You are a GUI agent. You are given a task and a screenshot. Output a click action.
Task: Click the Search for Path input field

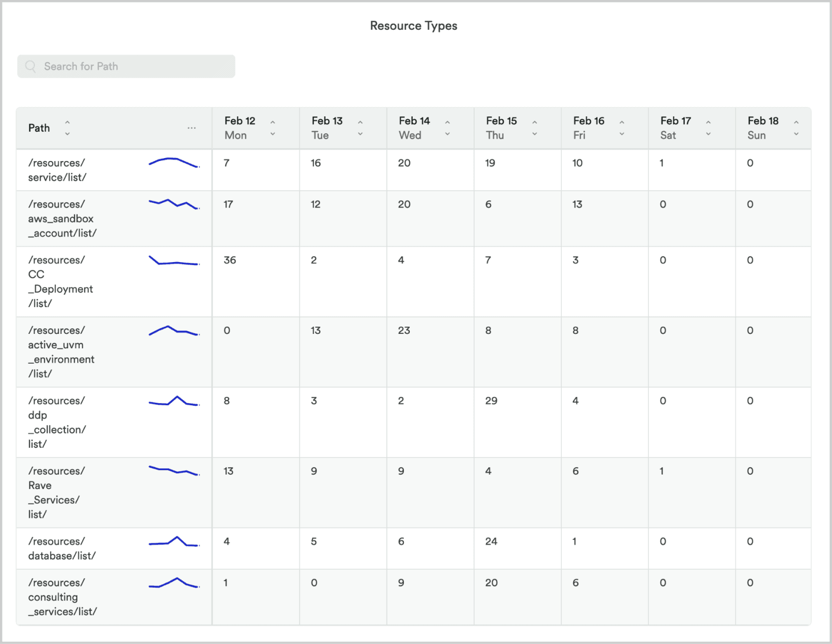click(126, 66)
